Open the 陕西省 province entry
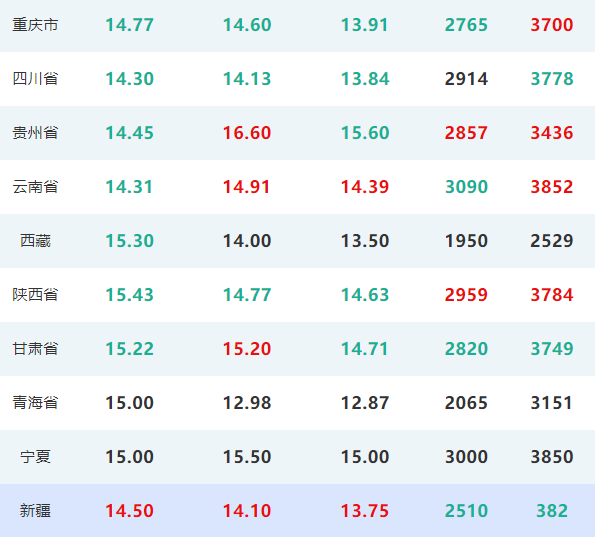598x537 pixels. [x=35, y=295]
